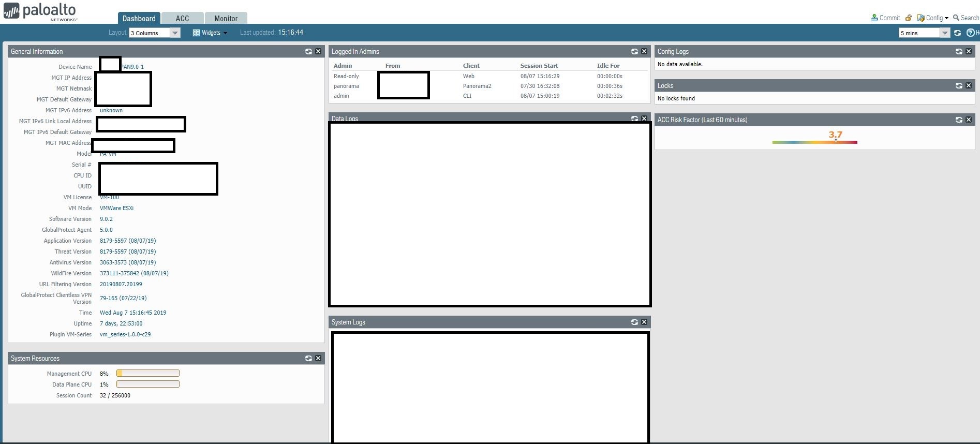The image size is (980, 444).
Task: Click plugin value 'vm_series-1.0.0-c29'
Action: click(125, 334)
